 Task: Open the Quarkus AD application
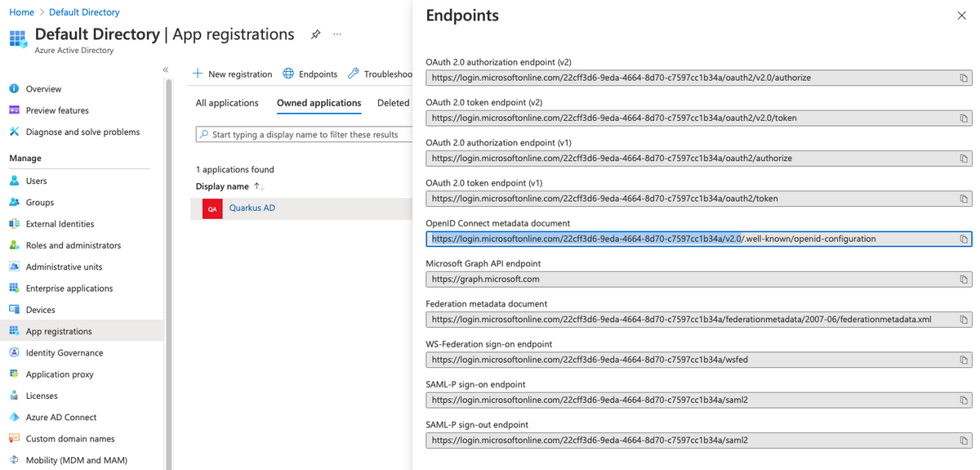click(252, 208)
